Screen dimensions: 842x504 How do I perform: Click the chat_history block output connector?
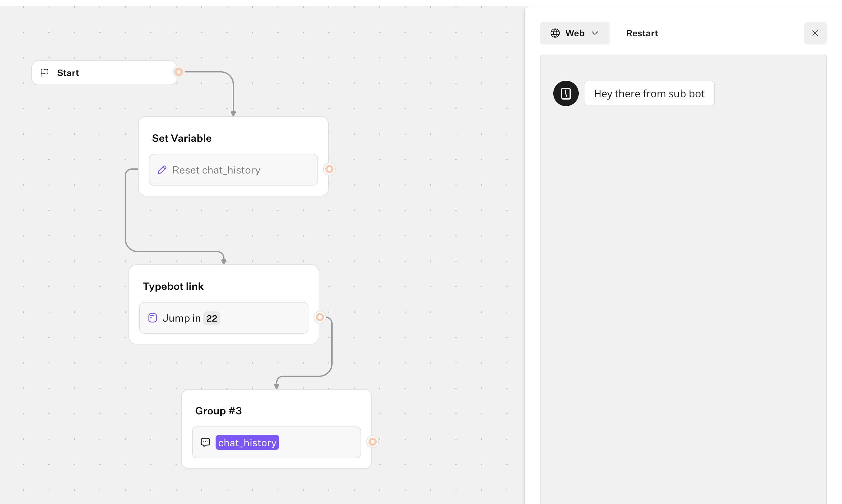click(x=373, y=441)
